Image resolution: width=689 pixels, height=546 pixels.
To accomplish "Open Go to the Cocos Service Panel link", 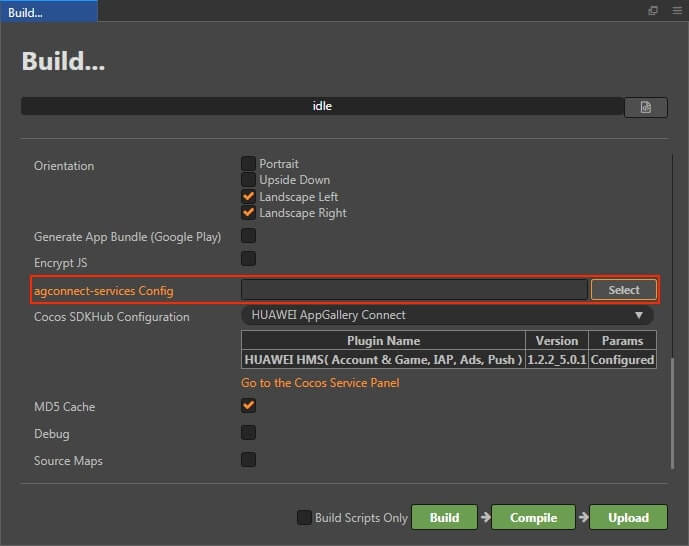I will (x=320, y=383).
